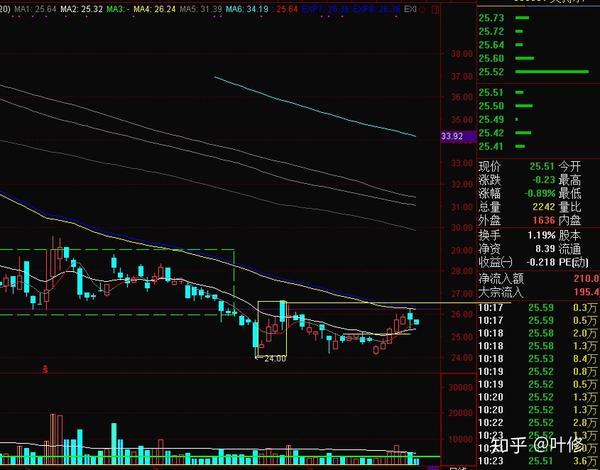Viewport: 600px width, 470px height.
Task: Select the 10:23 tick at 25.51 with 3.6万
Action: (539, 462)
